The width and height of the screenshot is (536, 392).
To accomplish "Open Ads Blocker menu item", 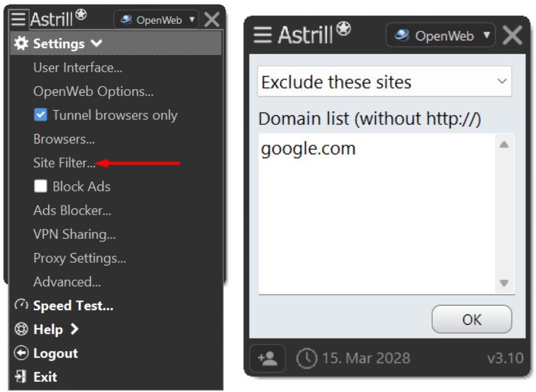I will [x=72, y=210].
